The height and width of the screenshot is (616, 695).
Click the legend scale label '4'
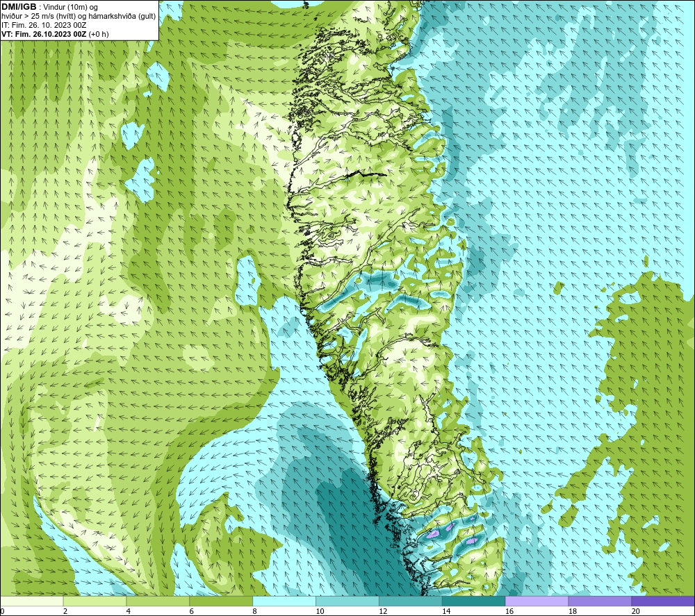point(129,611)
